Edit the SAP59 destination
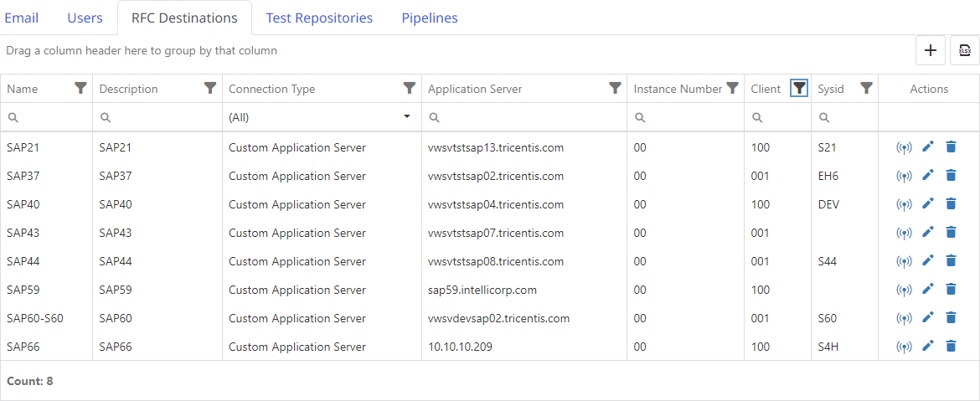 pyautogui.click(x=928, y=289)
